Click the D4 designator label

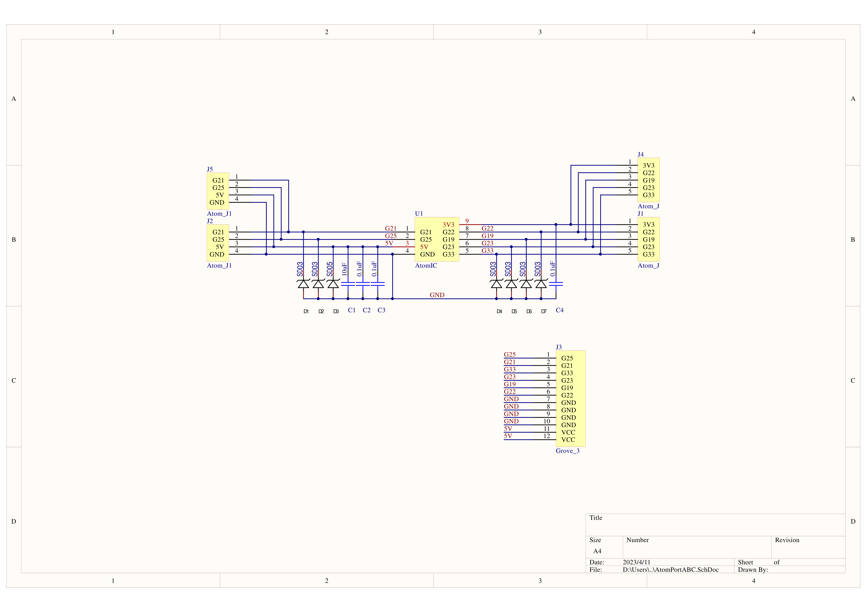pos(499,311)
